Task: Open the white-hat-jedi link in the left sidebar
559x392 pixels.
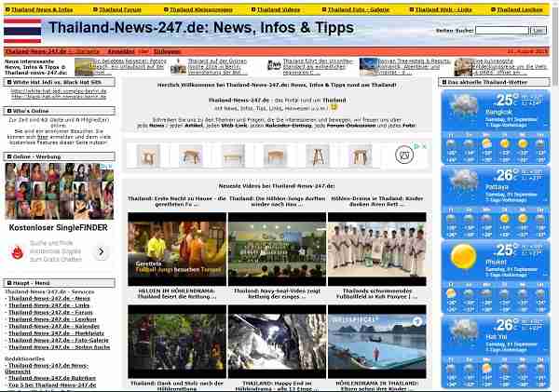Action: (x=59, y=91)
